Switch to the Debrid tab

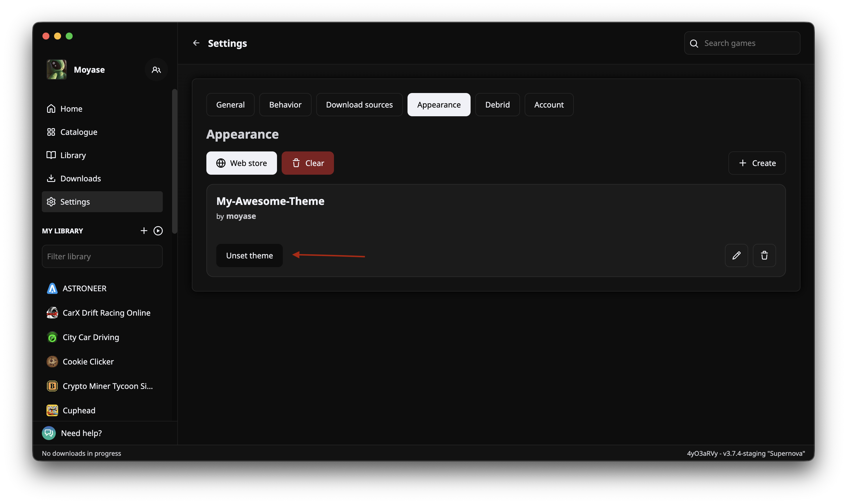pos(497,105)
